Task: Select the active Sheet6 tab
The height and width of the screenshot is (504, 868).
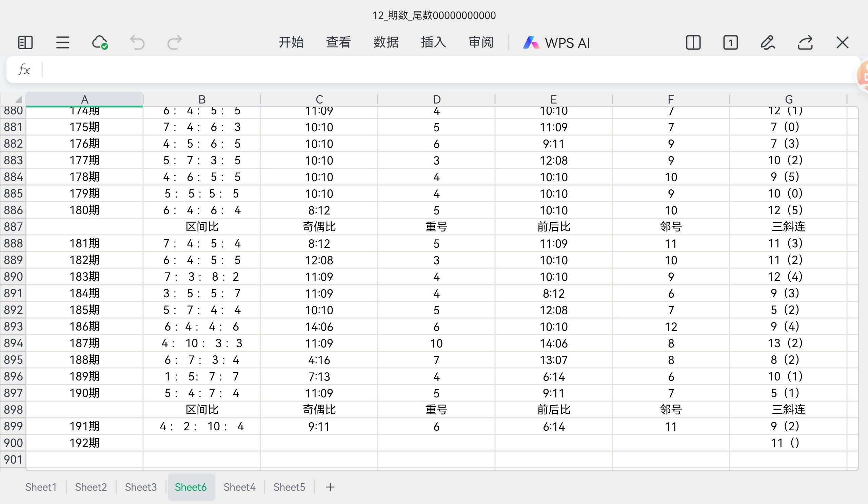Action: [191, 487]
